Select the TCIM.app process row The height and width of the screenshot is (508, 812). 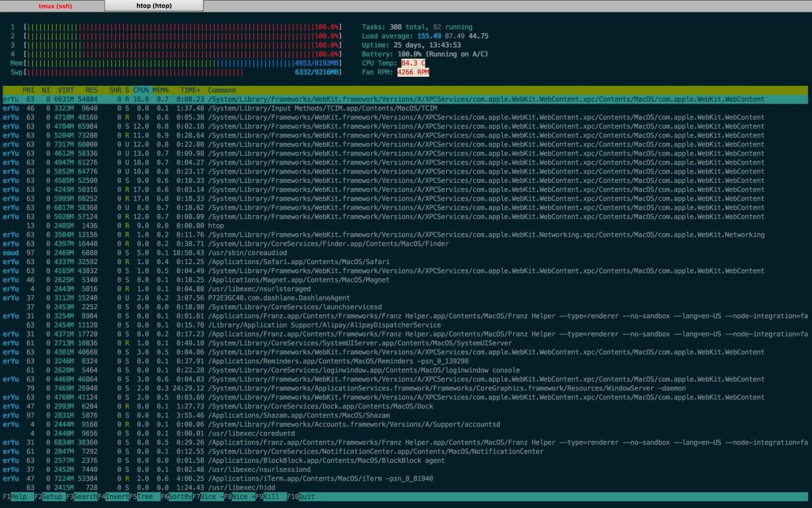[x=406, y=109]
